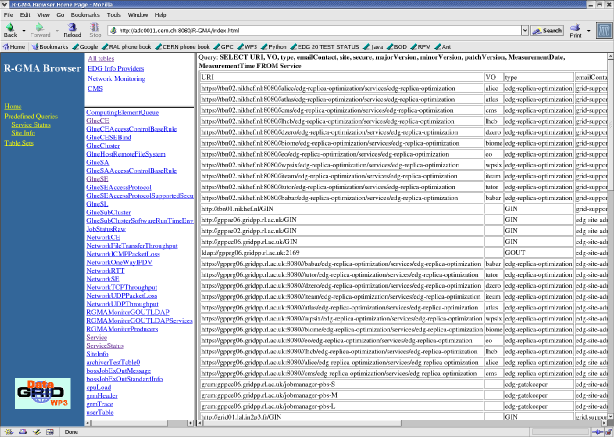The width and height of the screenshot is (614, 437).
Task: Open the RPV bookmark
Action: click(x=420, y=47)
